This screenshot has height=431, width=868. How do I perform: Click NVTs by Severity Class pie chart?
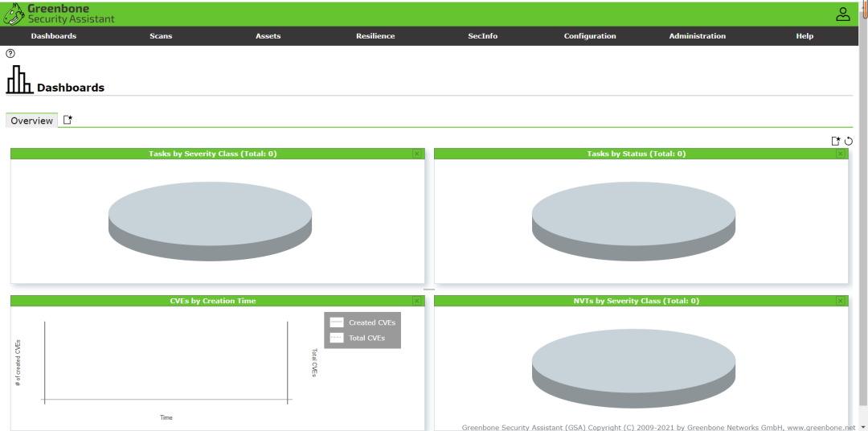[634, 367]
